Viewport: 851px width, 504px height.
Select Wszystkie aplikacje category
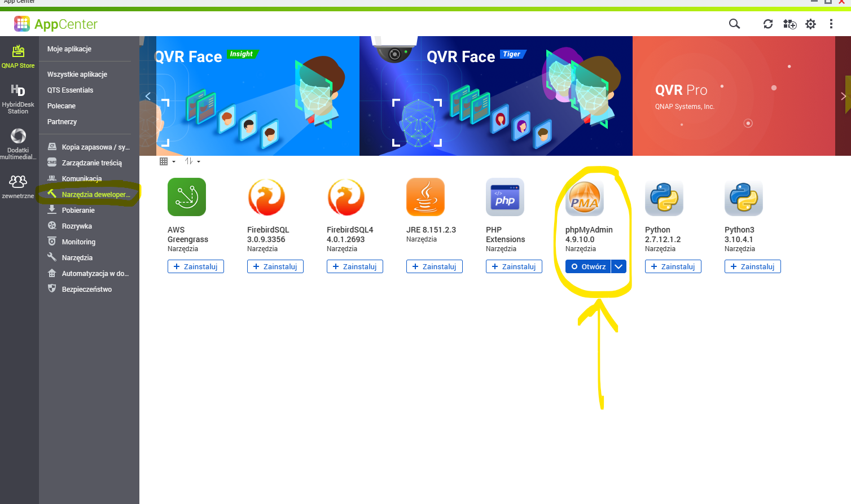[77, 74]
